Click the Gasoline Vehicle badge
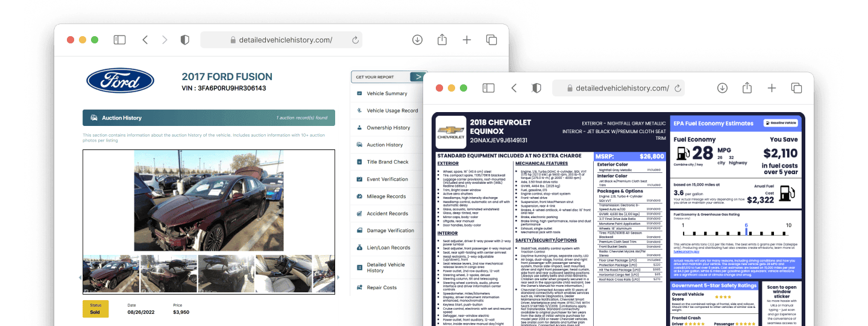This screenshot has height=326, width=868. click(x=781, y=123)
